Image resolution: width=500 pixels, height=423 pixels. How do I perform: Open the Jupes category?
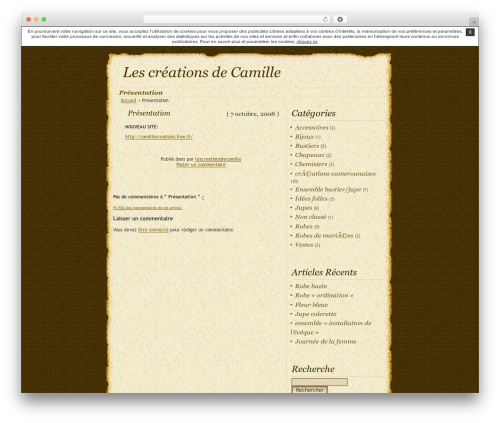pyautogui.click(x=303, y=208)
